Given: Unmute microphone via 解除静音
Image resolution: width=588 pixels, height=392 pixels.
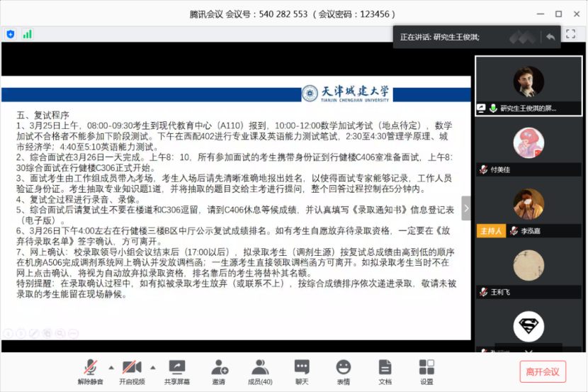Looking at the screenshot, I should (91, 372).
